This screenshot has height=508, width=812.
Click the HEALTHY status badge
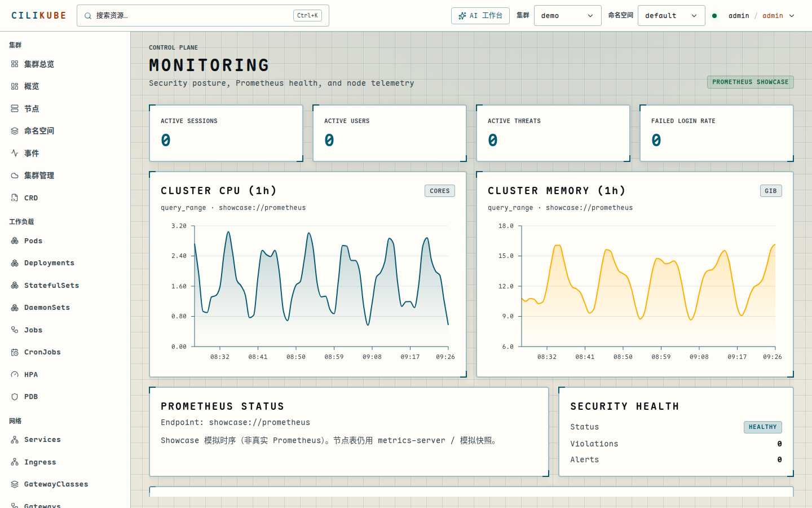(x=763, y=427)
